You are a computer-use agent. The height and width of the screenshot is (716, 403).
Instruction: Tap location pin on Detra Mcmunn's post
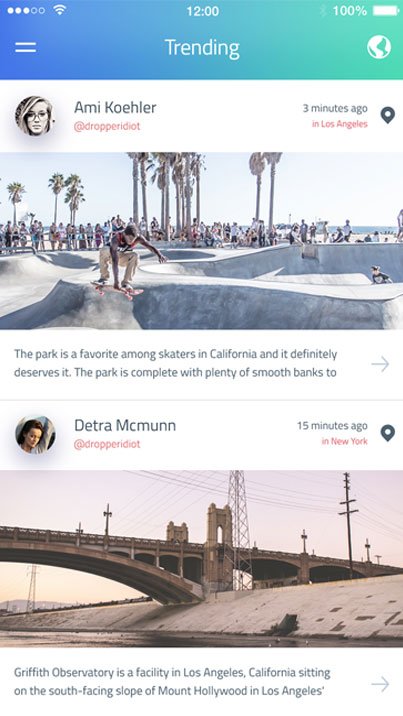[387, 433]
